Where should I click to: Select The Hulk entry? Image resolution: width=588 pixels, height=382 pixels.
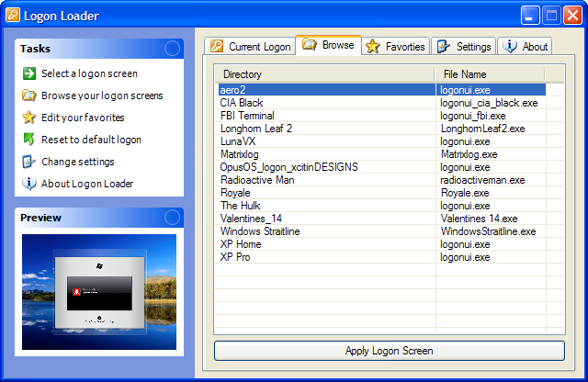tap(240, 206)
